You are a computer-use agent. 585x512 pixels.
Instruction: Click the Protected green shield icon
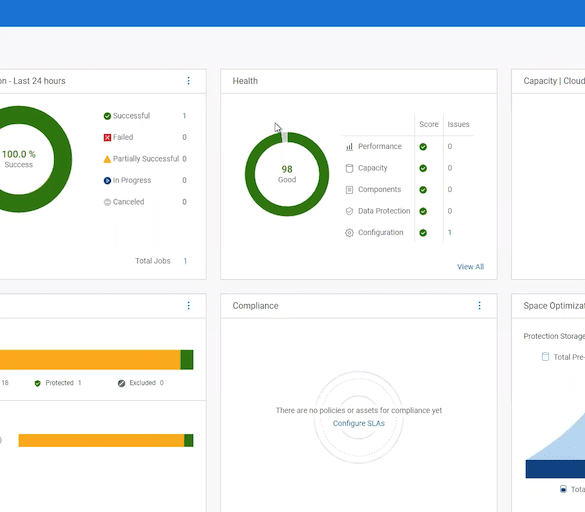(x=37, y=383)
